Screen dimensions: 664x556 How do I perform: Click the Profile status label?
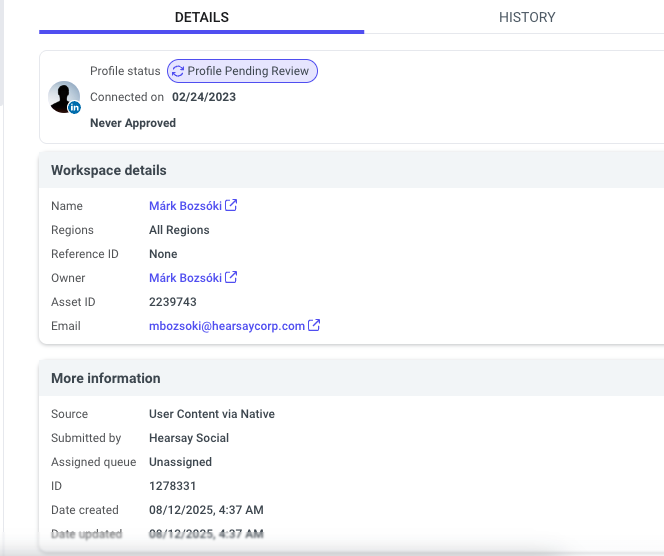[x=125, y=71]
